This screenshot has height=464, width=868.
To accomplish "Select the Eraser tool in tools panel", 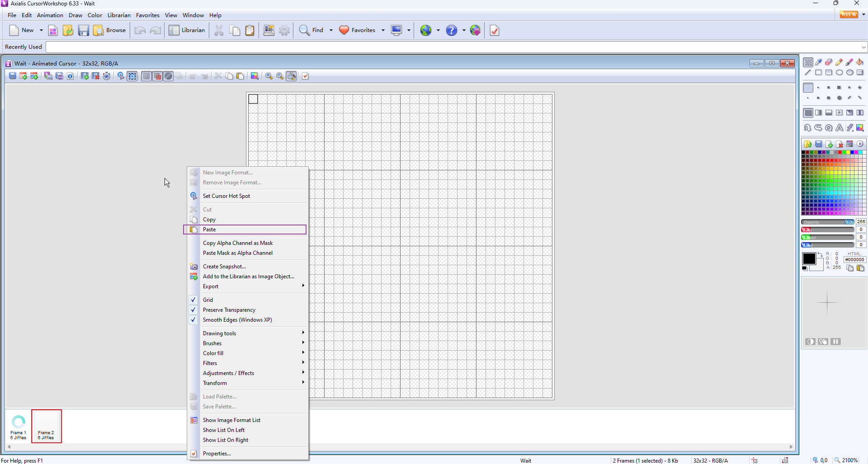I will pos(829,62).
